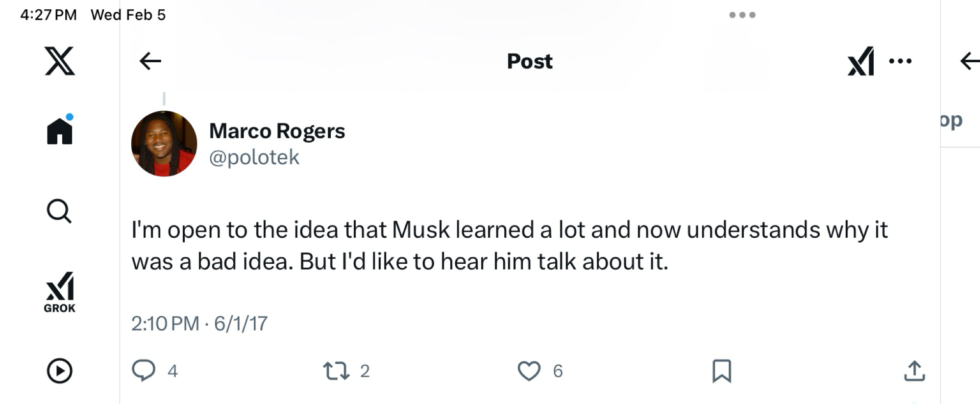
Task: Click the X logo in sidebar
Action: pyautogui.click(x=60, y=61)
